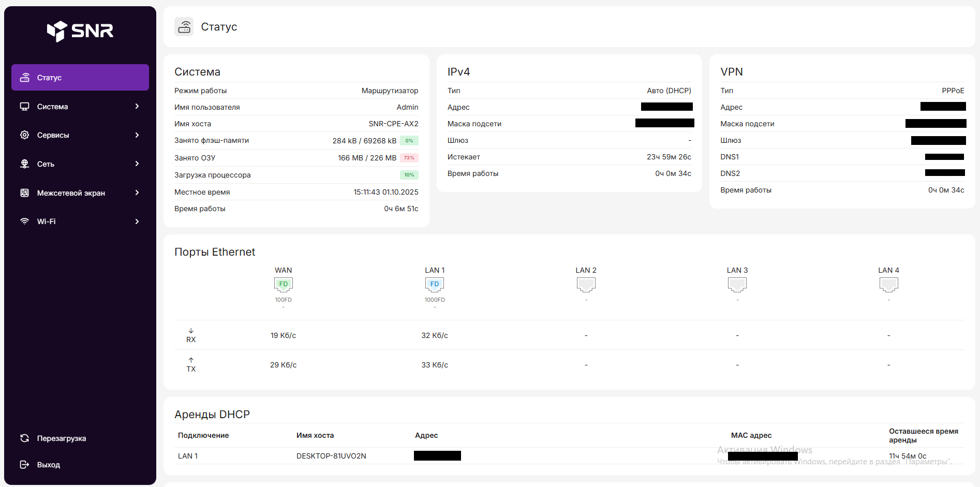Click the Перезагрузка reload icon
The width and height of the screenshot is (980, 487).
(24, 438)
